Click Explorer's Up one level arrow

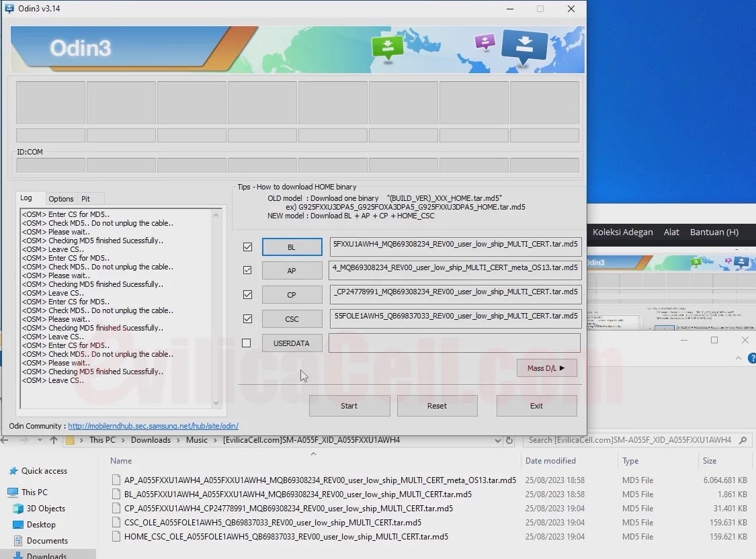(x=54, y=440)
